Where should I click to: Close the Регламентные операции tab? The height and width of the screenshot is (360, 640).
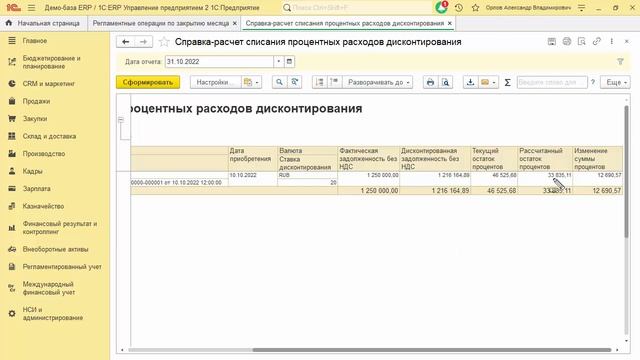pos(235,23)
